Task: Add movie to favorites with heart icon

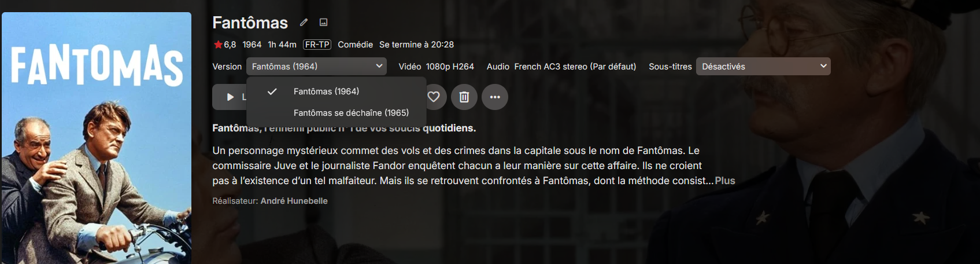Action: 434,97
